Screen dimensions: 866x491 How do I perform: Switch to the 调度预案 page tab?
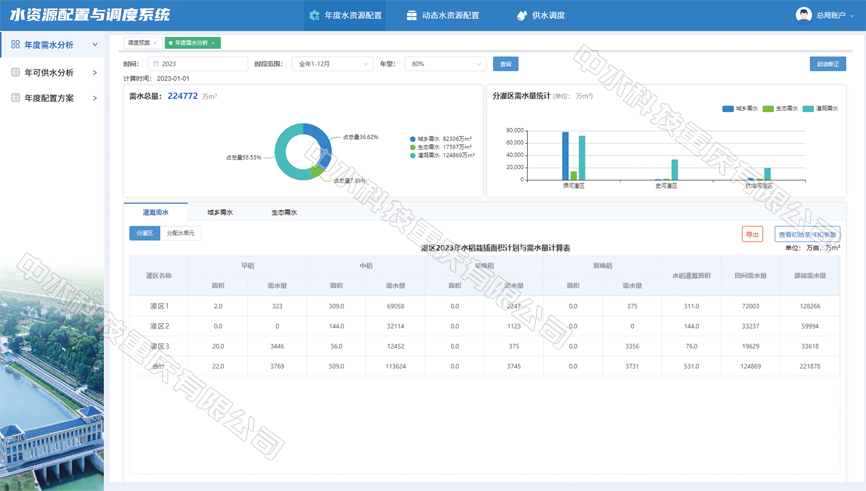(139, 43)
